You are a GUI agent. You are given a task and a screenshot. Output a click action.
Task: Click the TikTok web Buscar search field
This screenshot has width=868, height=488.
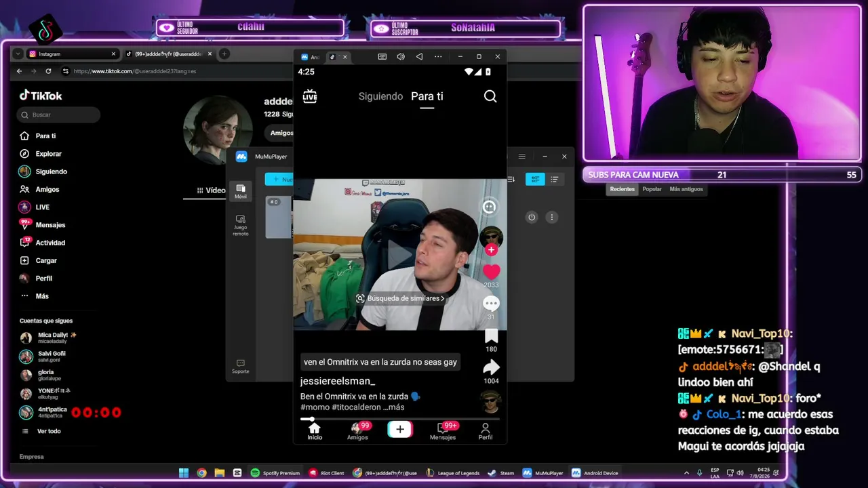(60, 115)
